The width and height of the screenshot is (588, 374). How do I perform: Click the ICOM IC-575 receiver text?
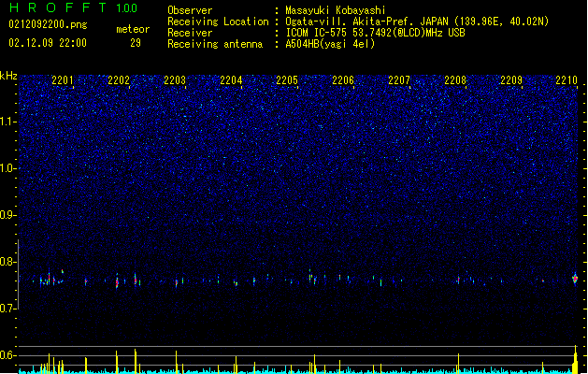coord(376,33)
